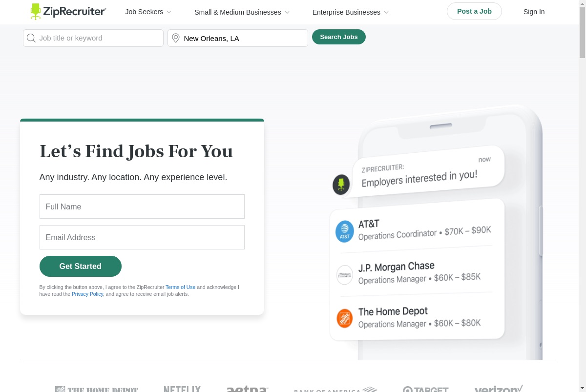
Task: Open the Sign In page
Action: click(534, 12)
